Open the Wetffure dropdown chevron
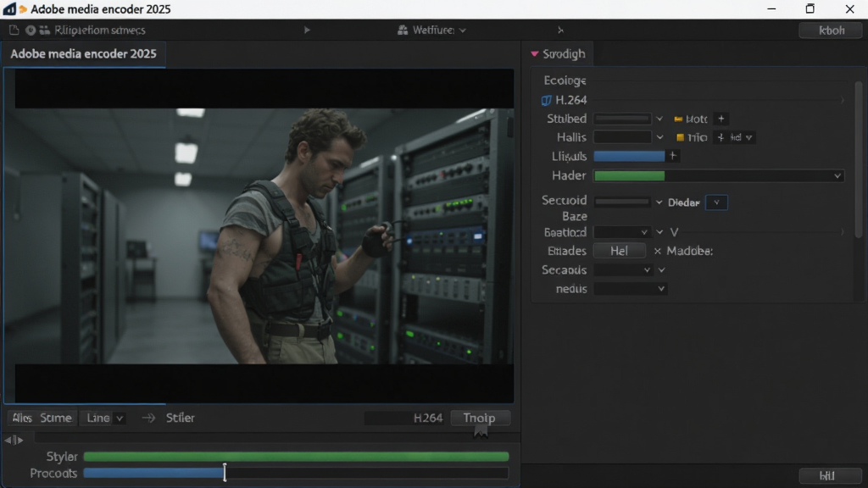The width and height of the screenshot is (868, 488). point(463,30)
